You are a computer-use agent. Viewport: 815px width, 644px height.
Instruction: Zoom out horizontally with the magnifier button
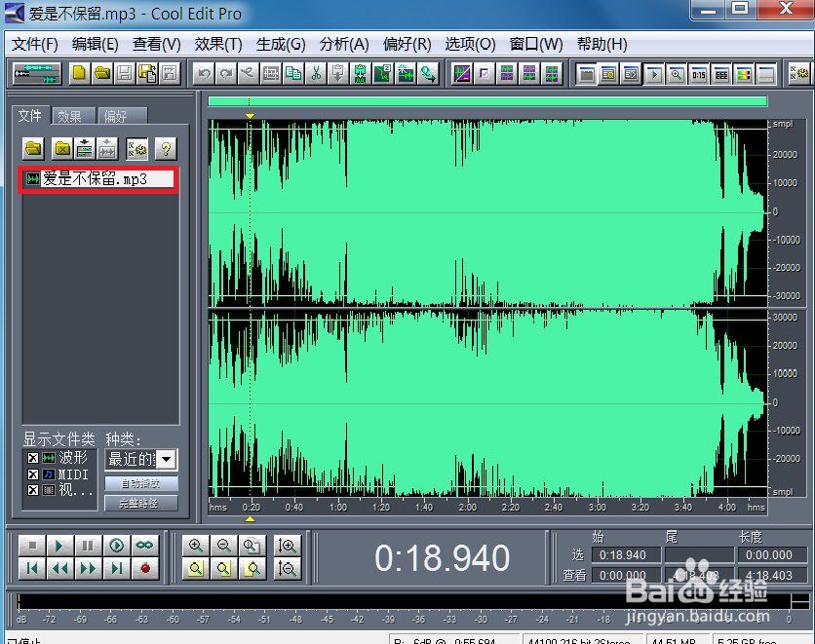tap(224, 546)
